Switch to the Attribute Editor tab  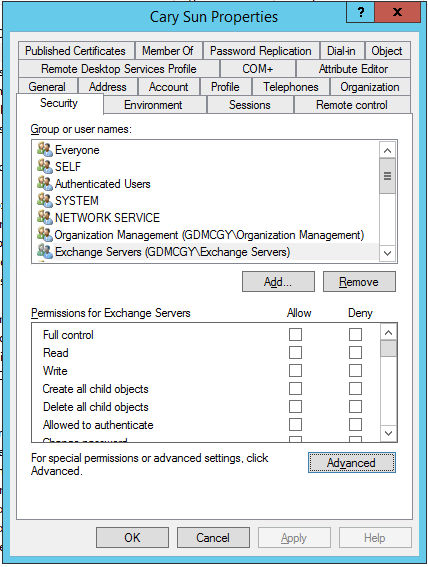click(x=353, y=69)
